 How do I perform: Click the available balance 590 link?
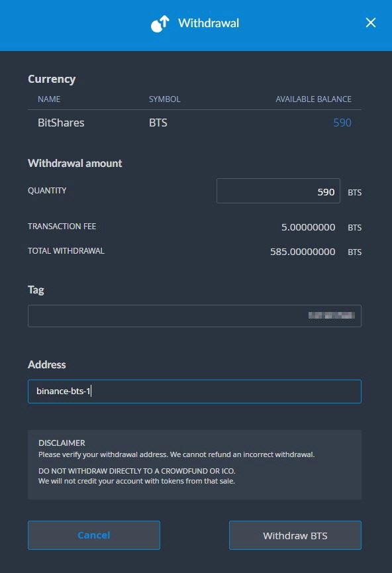[x=342, y=123]
